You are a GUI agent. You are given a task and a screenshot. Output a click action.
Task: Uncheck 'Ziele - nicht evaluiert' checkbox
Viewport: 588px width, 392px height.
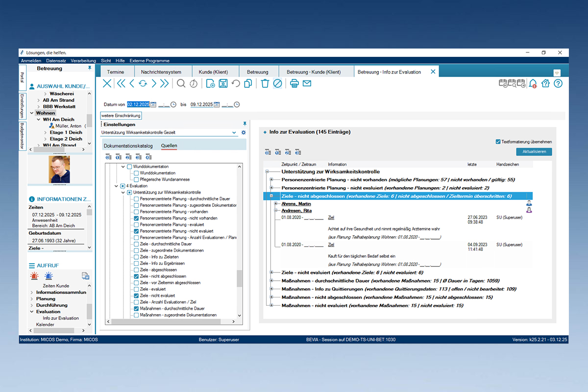(137, 295)
